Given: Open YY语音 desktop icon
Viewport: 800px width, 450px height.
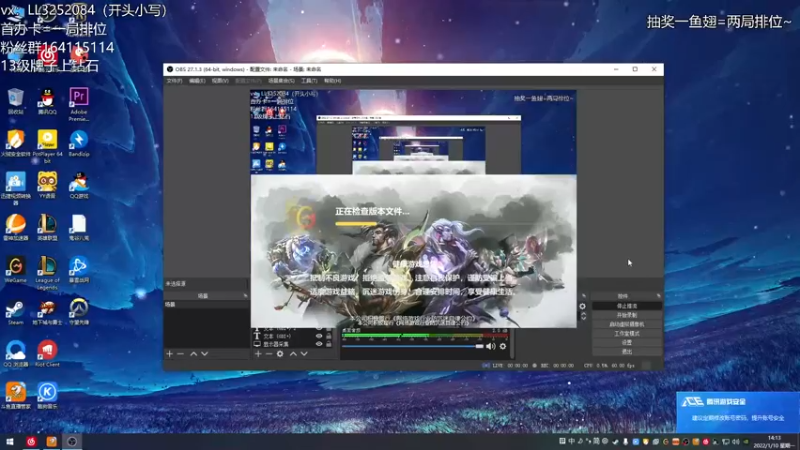Looking at the screenshot, I should click(47, 185).
